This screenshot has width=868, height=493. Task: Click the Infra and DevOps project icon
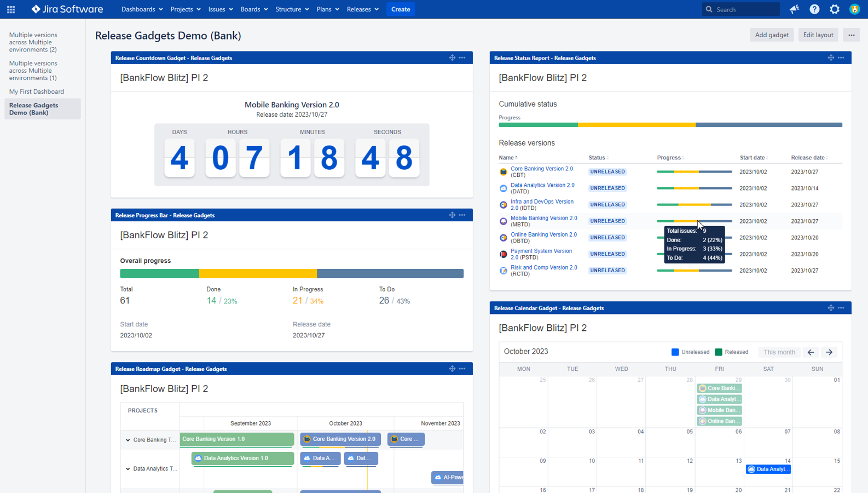click(x=504, y=205)
